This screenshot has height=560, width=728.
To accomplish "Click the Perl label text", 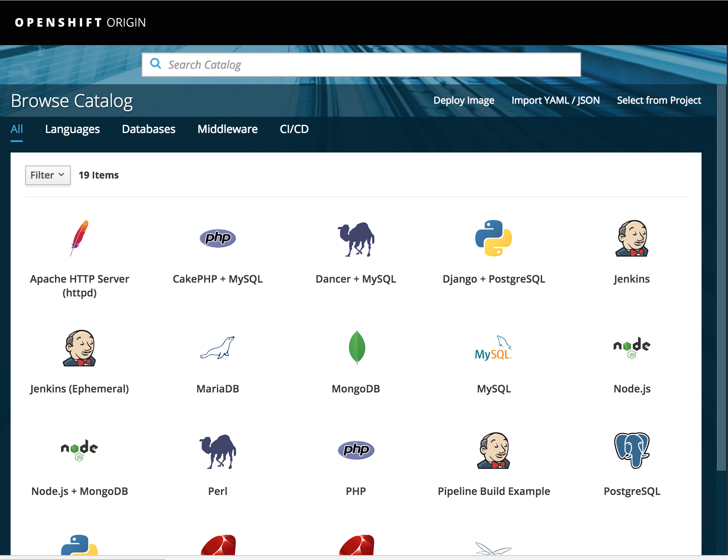I will (218, 491).
